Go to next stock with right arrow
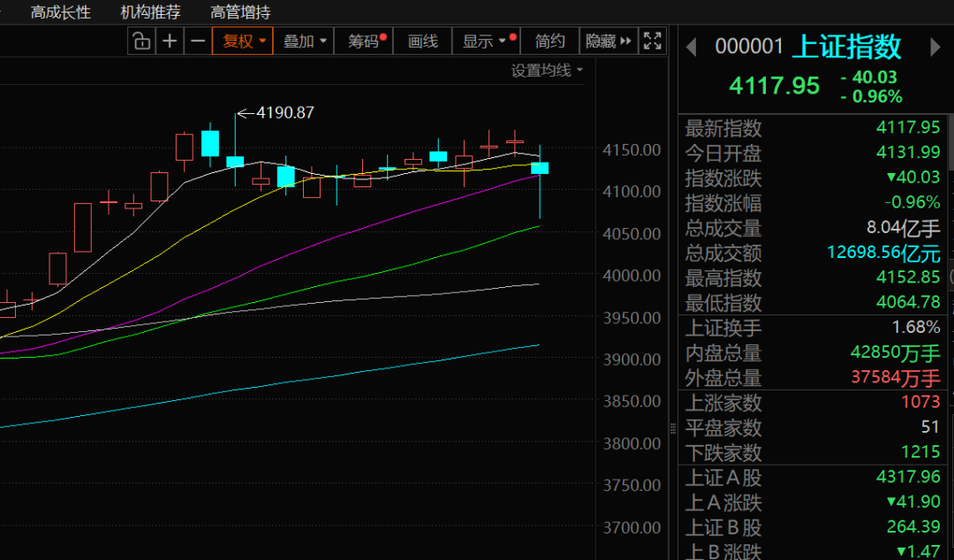The height and width of the screenshot is (560, 954). tap(935, 47)
